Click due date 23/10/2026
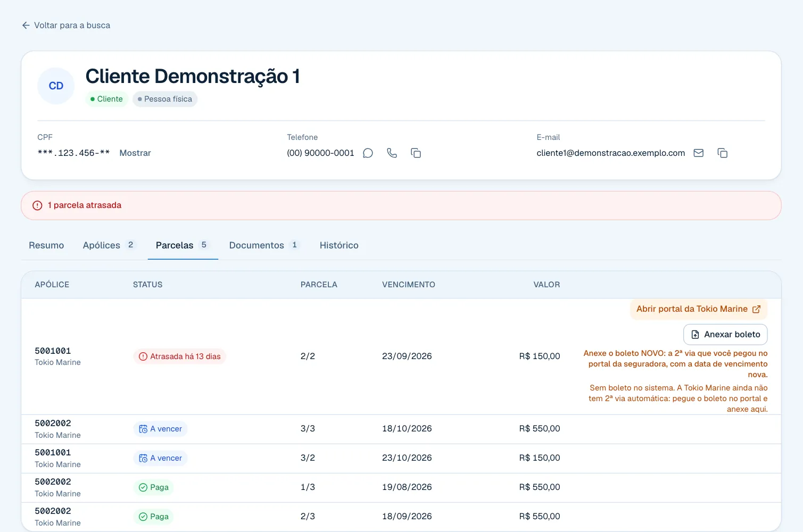The image size is (803, 532). click(407, 458)
